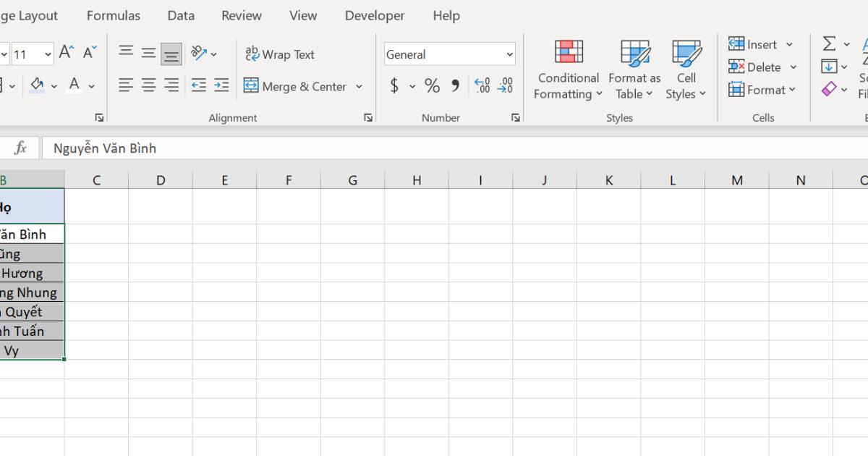Viewport: 868px width, 456px height.
Task: Toggle center text alignment
Action: point(148,85)
